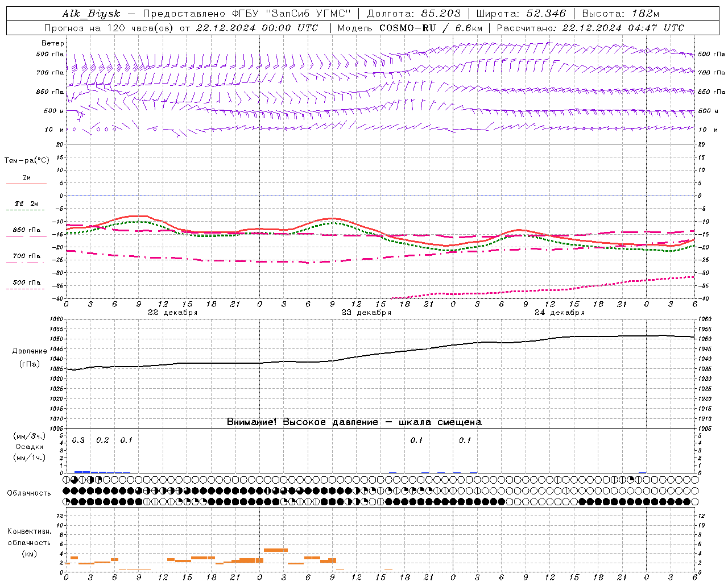
Task: Click the Осадки label
Action: (30, 447)
